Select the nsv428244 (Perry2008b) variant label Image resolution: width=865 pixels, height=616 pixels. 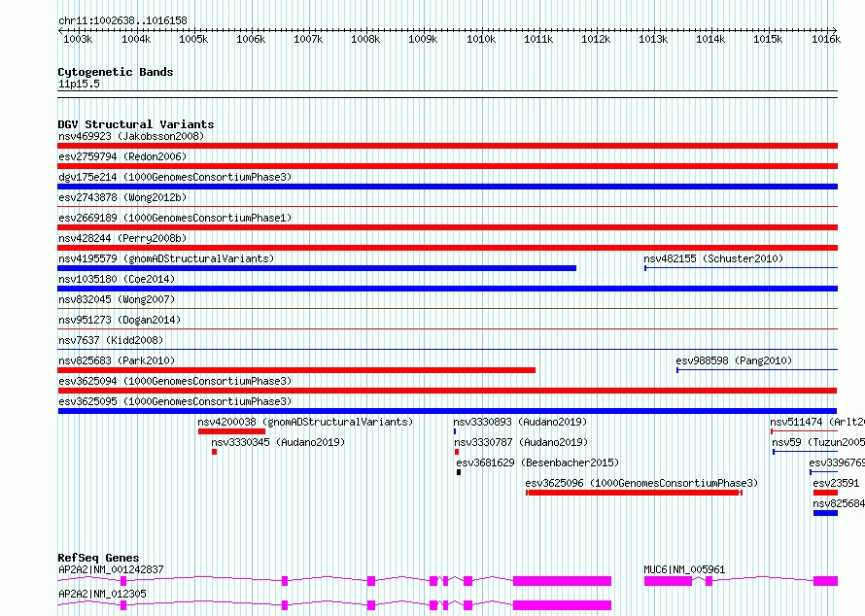(122, 238)
